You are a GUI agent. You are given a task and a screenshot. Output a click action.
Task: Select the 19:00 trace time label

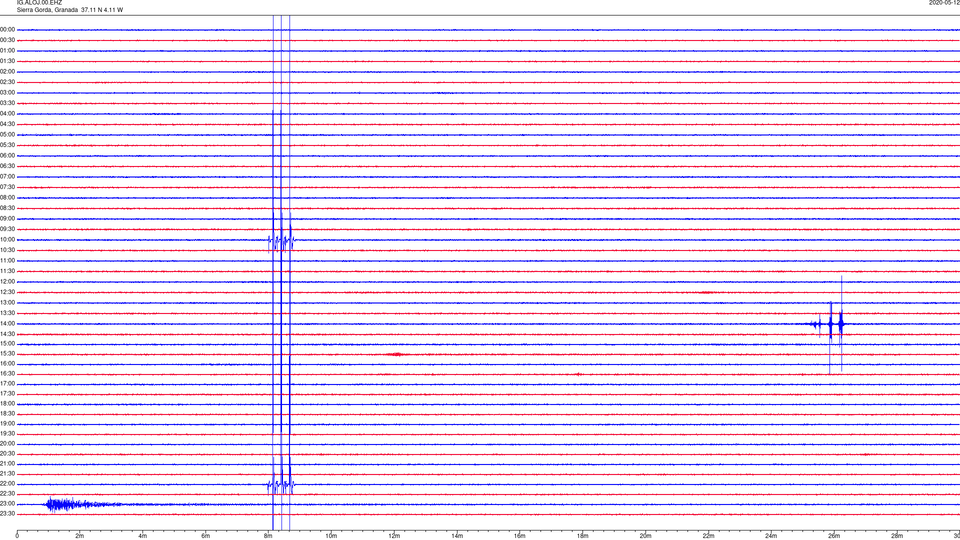click(x=7, y=423)
